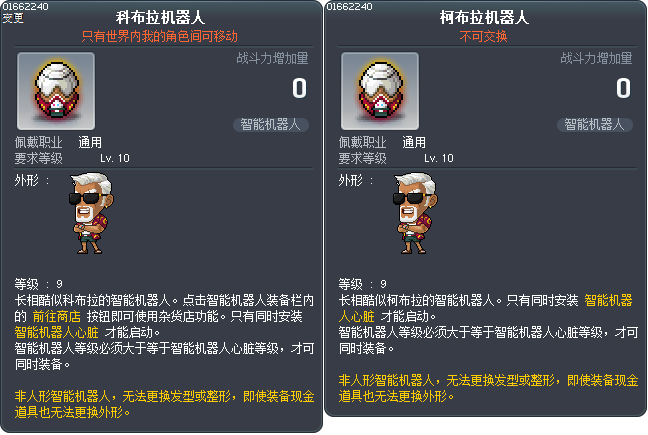Click the right android character appearance sprite

[x=415, y=213]
